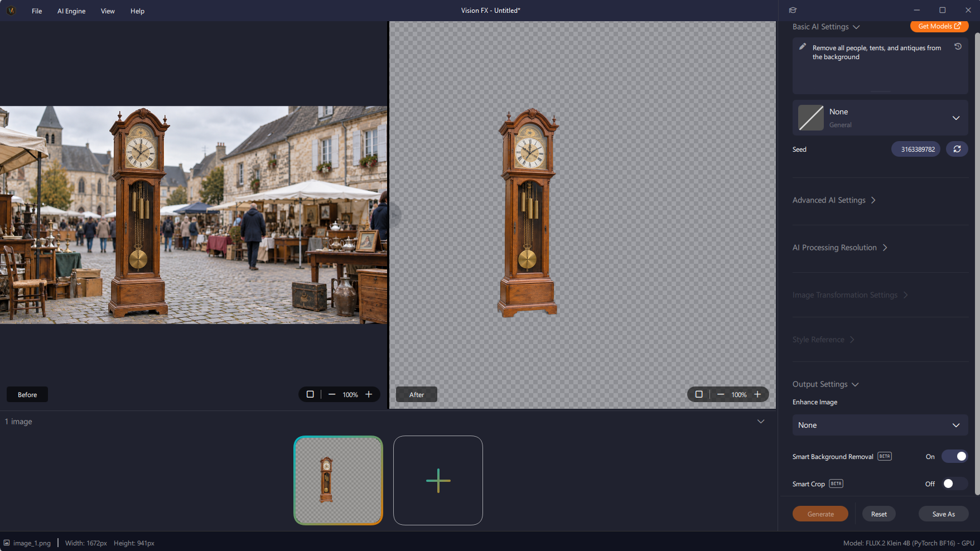
Task: Open the Enhance Image dropdown
Action: coord(880,425)
